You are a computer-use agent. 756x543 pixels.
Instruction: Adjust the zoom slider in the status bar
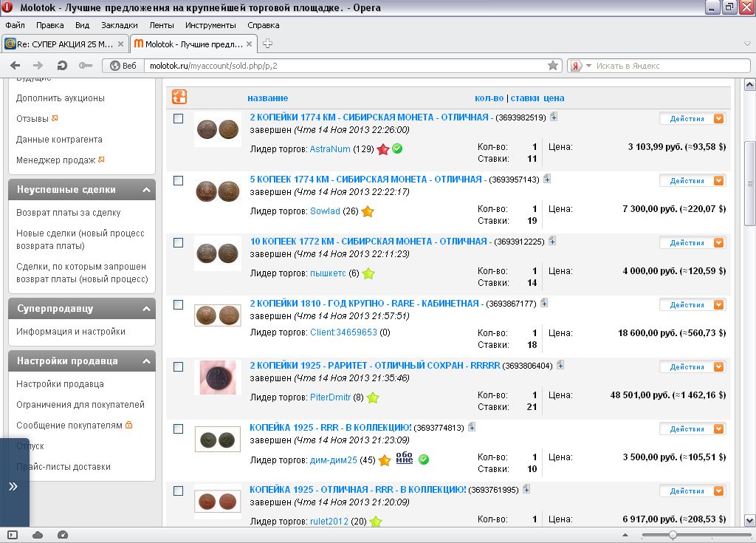point(673,535)
